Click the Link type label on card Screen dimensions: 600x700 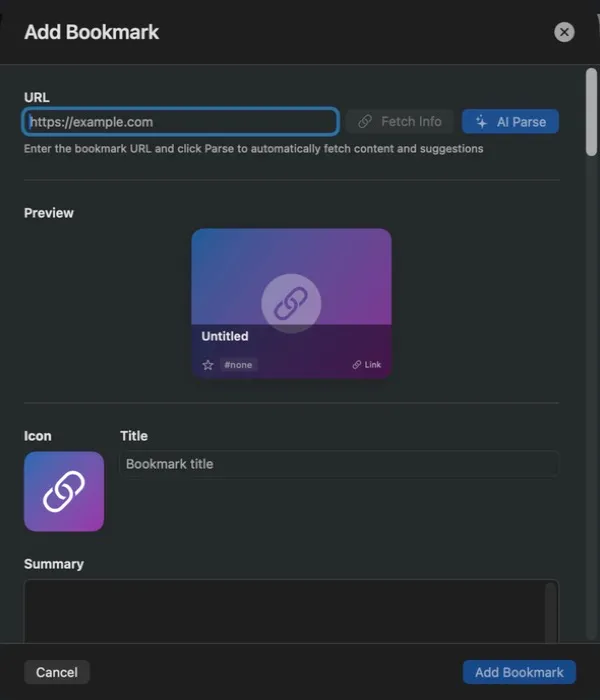pos(372,365)
